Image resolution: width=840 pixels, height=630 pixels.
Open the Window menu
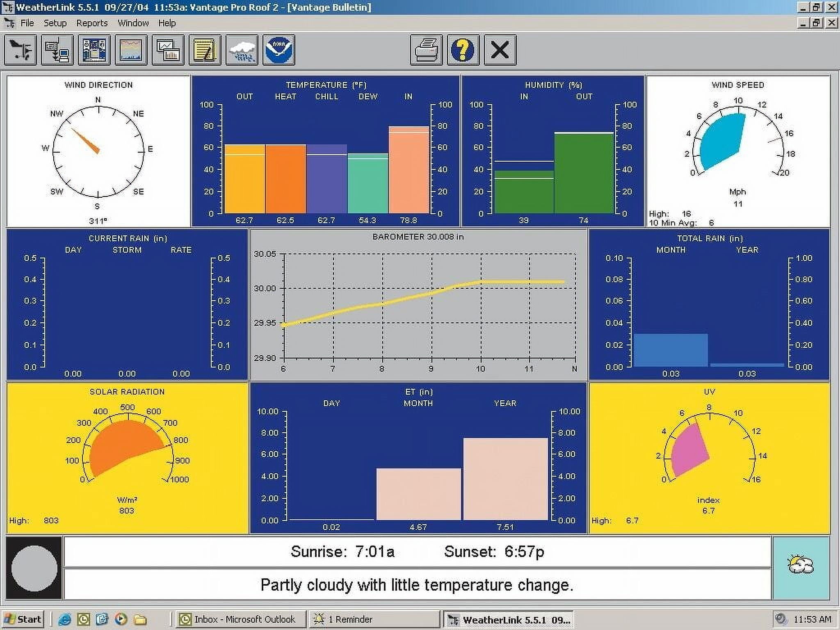pyautogui.click(x=132, y=23)
